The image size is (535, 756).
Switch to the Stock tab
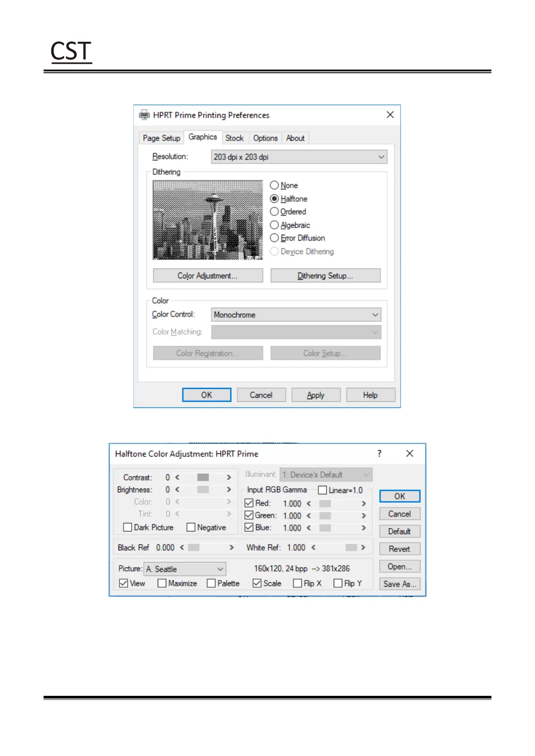tap(234, 138)
